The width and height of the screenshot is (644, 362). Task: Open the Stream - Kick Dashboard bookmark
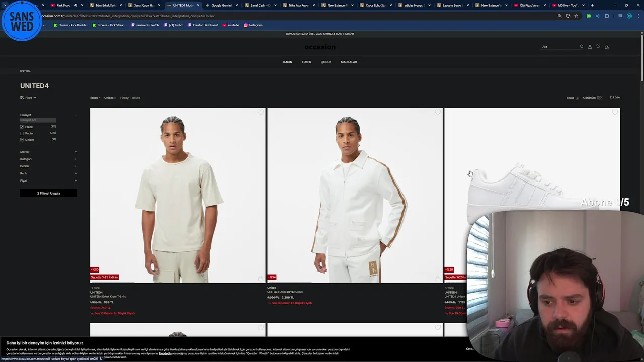(x=70, y=25)
